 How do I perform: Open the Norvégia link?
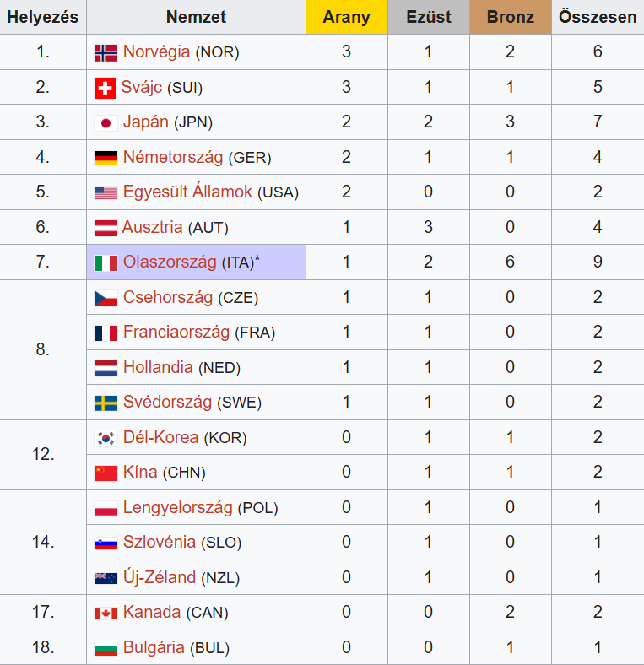click(157, 52)
